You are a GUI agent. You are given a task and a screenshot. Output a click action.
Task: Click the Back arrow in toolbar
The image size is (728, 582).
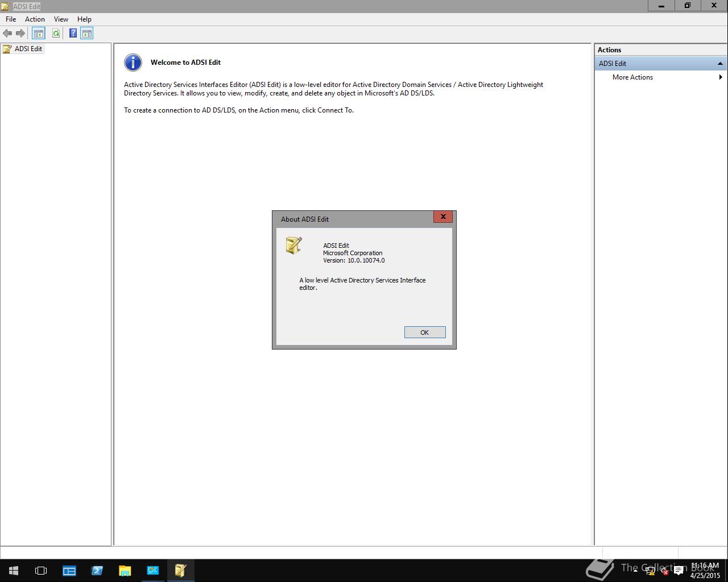click(7, 34)
